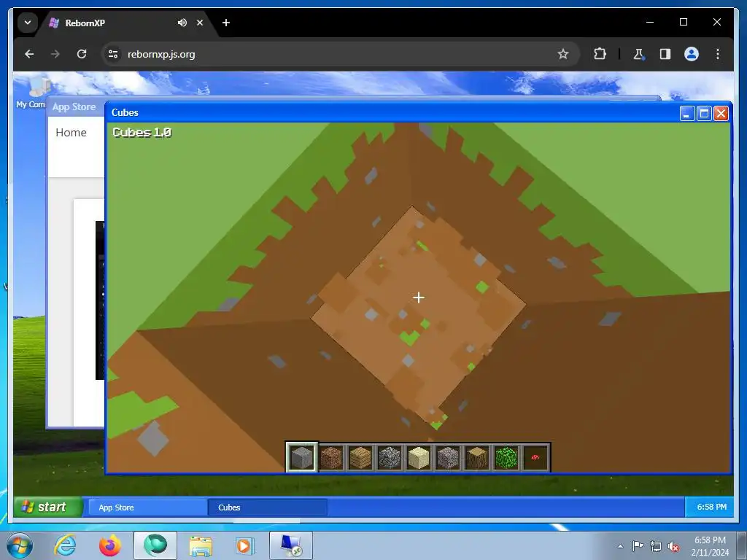Image resolution: width=747 pixels, height=560 pixels.
Task: Expand the tab search dropdown arrow
Action: (28, 23)
